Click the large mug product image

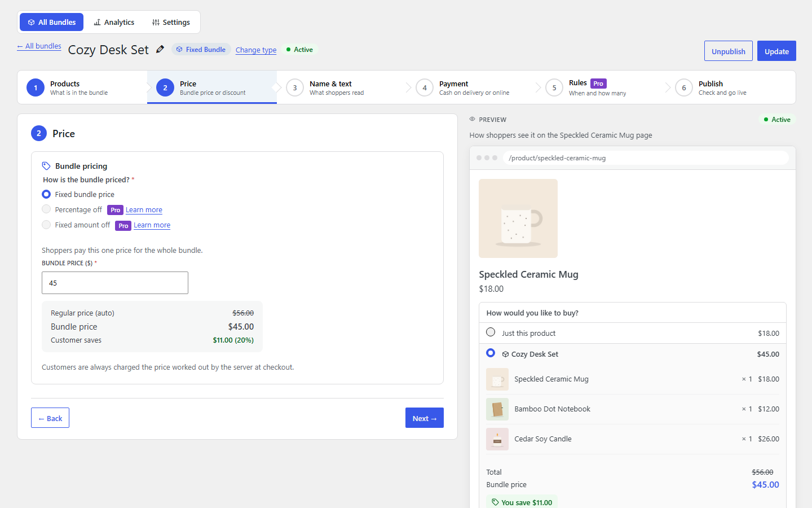click(518, 218)
